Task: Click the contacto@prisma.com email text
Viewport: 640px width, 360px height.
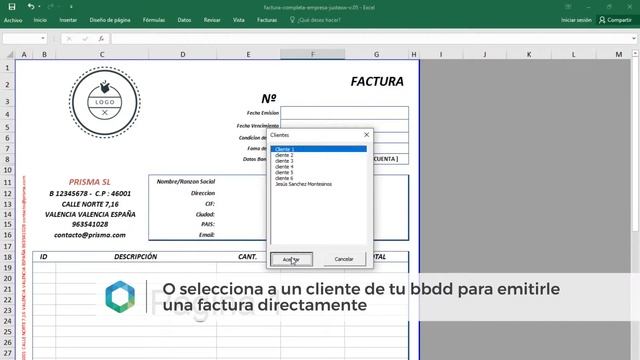Action: pos(90,235)
